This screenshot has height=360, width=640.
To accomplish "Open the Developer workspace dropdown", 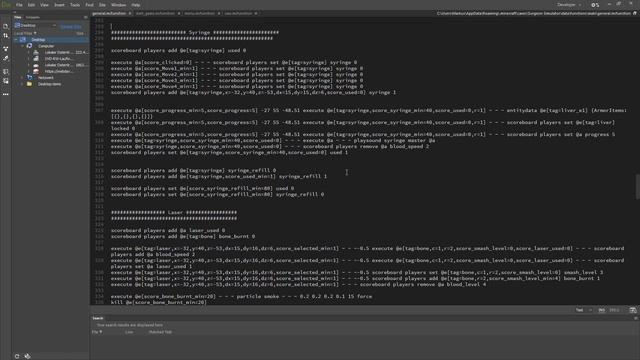I will [568, 5].
